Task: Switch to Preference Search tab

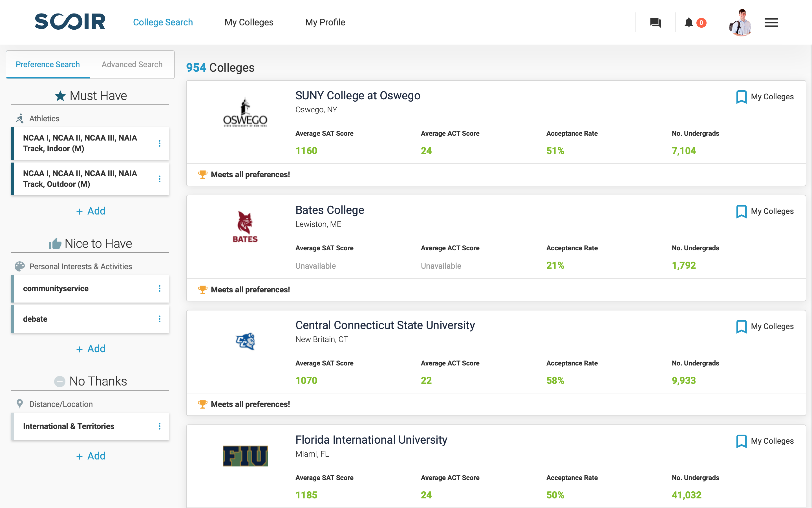Action: 48,64
